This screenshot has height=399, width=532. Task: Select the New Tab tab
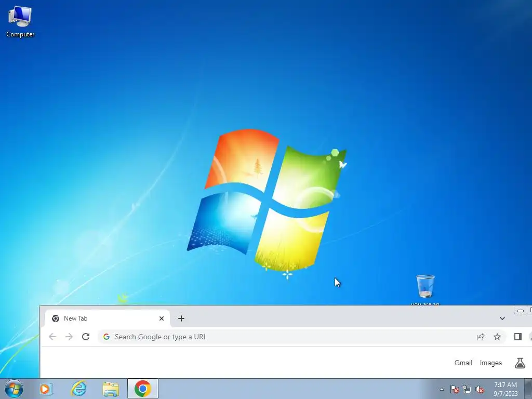point(108,318)
